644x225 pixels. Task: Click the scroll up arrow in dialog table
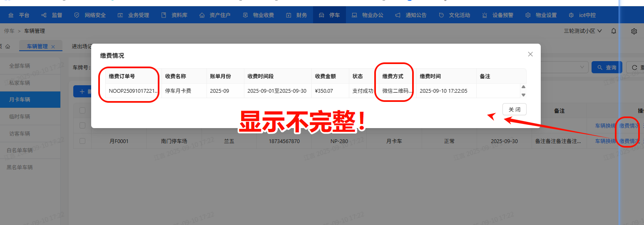tap(523, 87)
